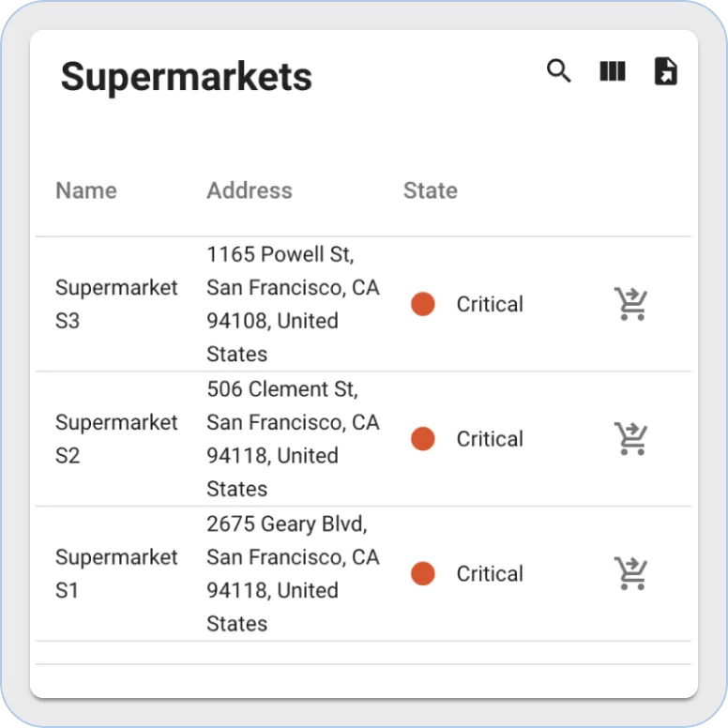Click the orange status dot for Supermarket S3

[423, 304]
